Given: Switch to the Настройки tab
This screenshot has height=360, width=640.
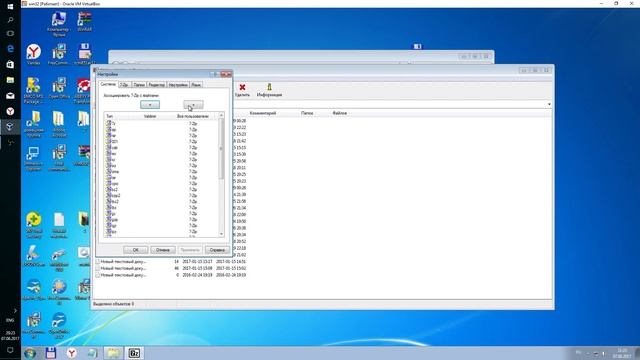Looking at the screenshot, I should (x=178, y=85).
